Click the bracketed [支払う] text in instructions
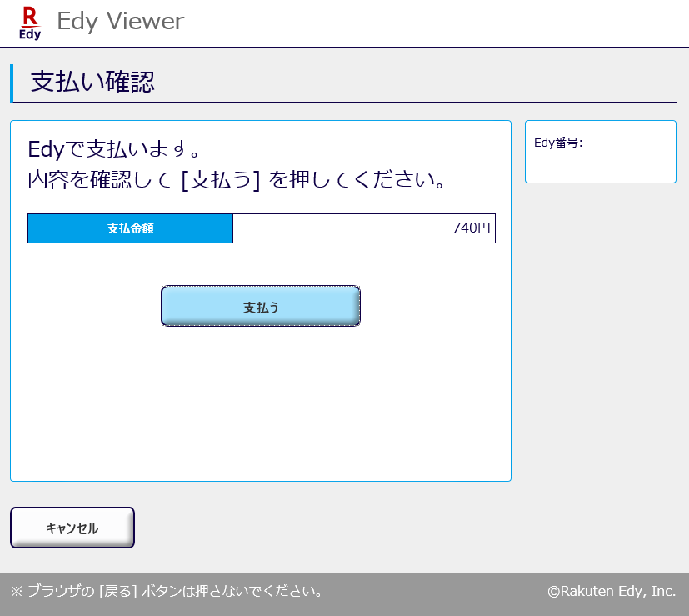 click(x=221, y=180)
